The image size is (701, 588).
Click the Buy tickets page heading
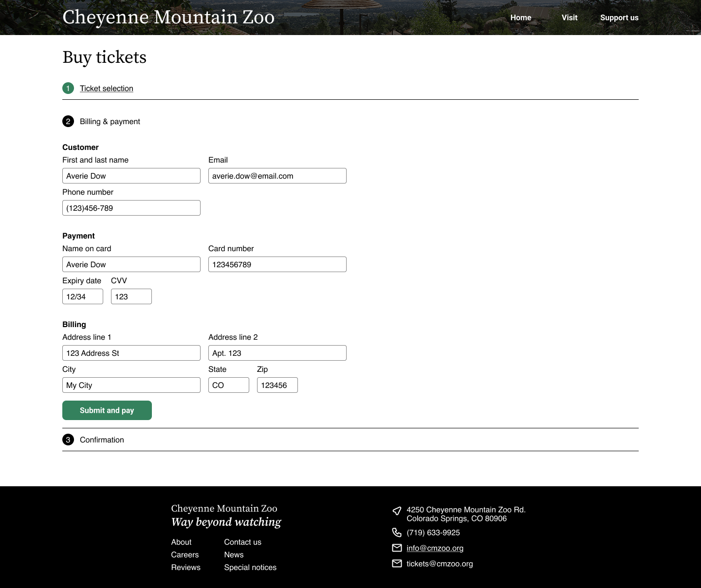pos(104,57)
